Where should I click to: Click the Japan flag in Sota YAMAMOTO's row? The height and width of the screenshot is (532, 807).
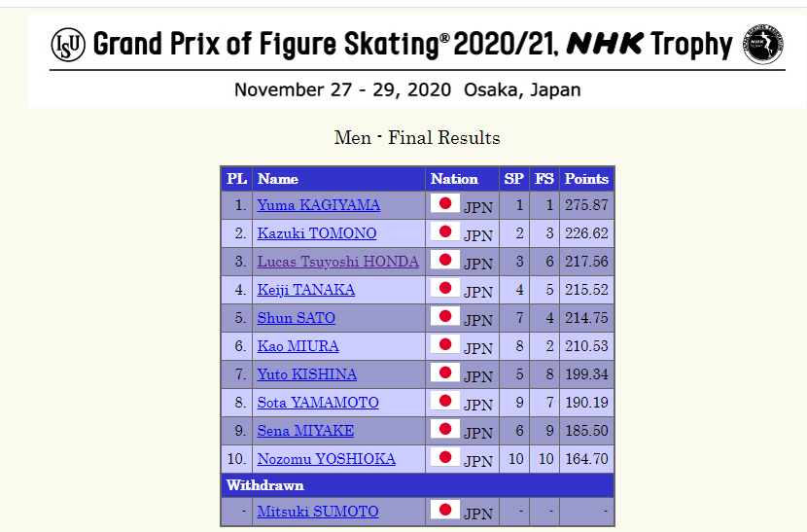point(445,402)
